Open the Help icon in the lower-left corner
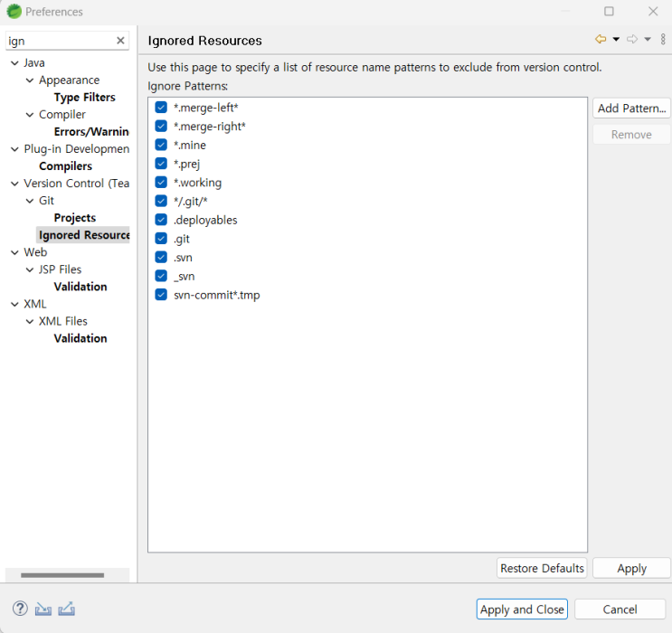Image resolution: width=672 pixels, height=633 pixels. click(x=20, y=609)
